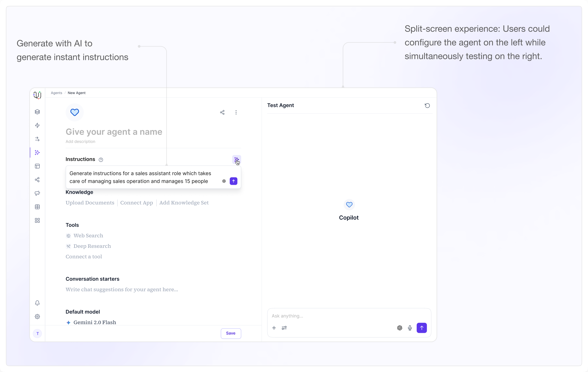Open the arrows workflow sidebar icon

(x=37, y=139)
